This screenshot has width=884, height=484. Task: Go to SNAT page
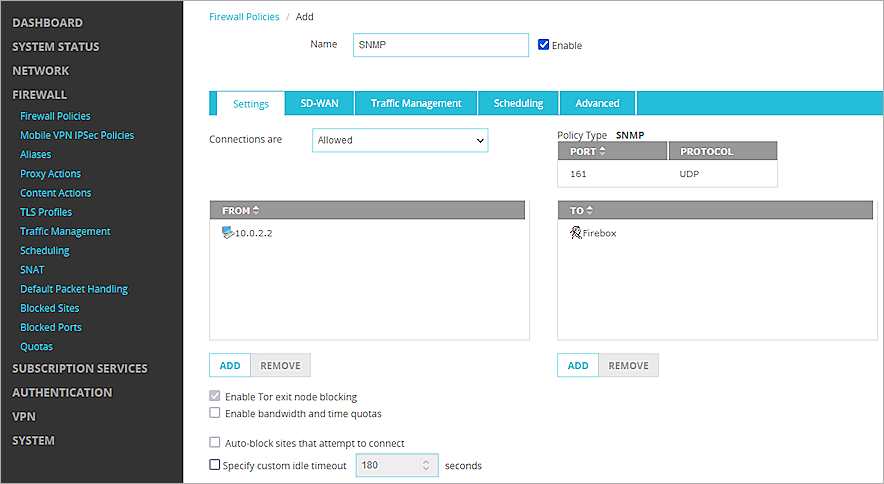click(x=32, y=270)
